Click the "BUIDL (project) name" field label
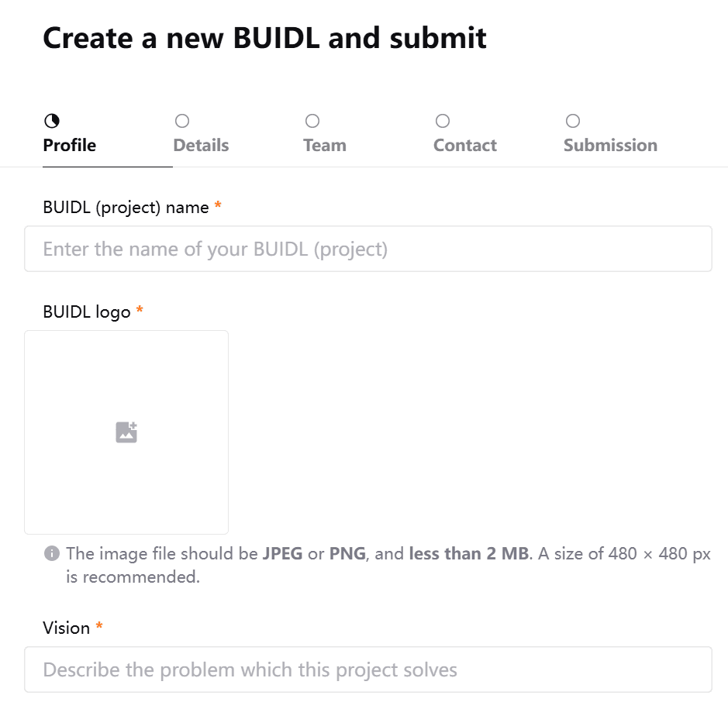The image size is (728, 709). pos(126,208)
